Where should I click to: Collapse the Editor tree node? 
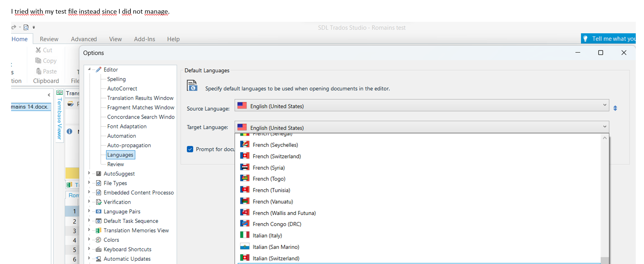click(89, 69)
